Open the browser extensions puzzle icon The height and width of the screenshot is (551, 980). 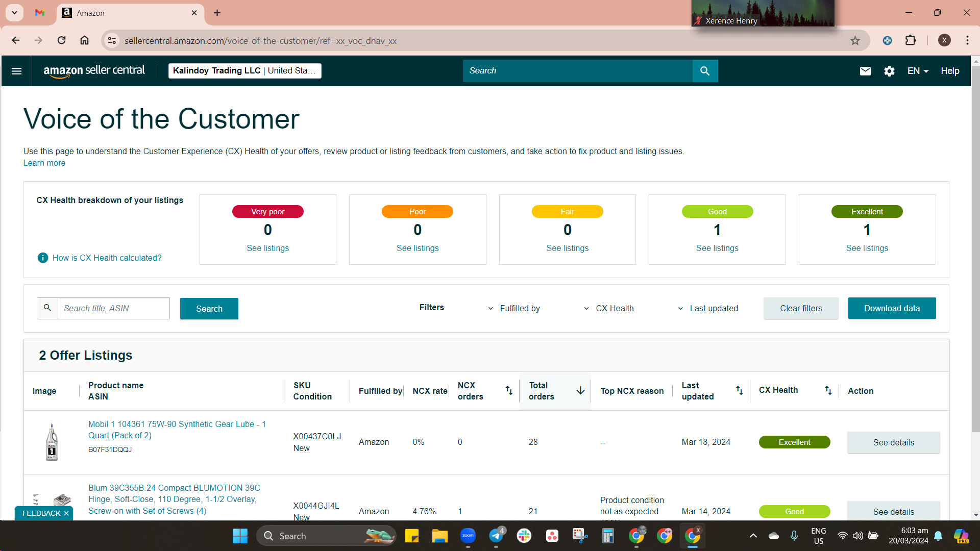pos(911,40)
